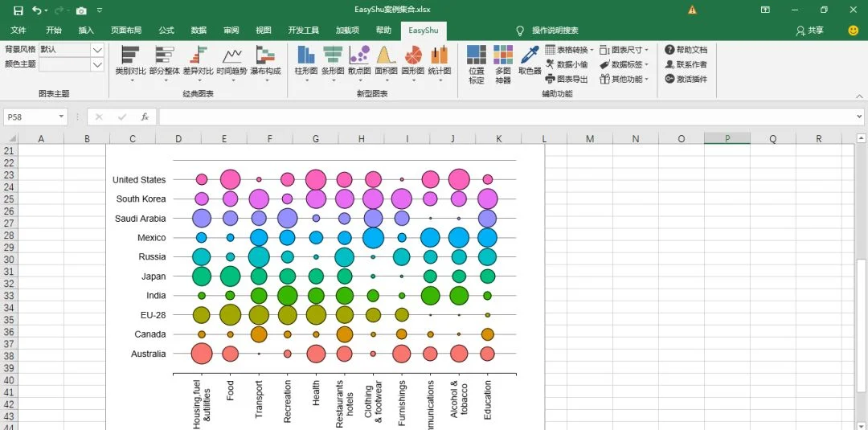This screenshot has width=868, height=430.
Task: Click the Name Box showing P58
Action: tap(31, 117)
